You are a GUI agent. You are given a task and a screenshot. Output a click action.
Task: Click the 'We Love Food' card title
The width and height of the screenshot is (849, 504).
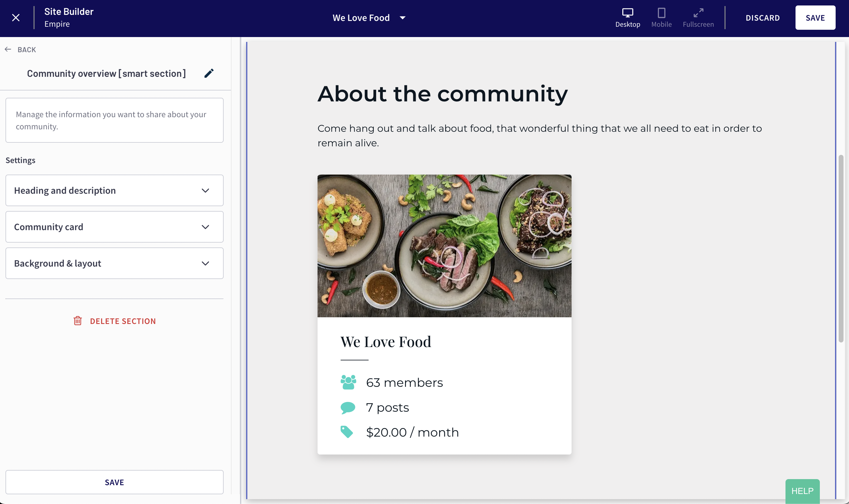[x=386, y=342]
